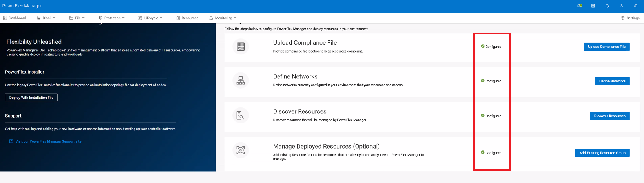The width and height of the screenshot is (644, 183).
Task: Click the Discover Resources button
Action: click(x=610, y=116)
